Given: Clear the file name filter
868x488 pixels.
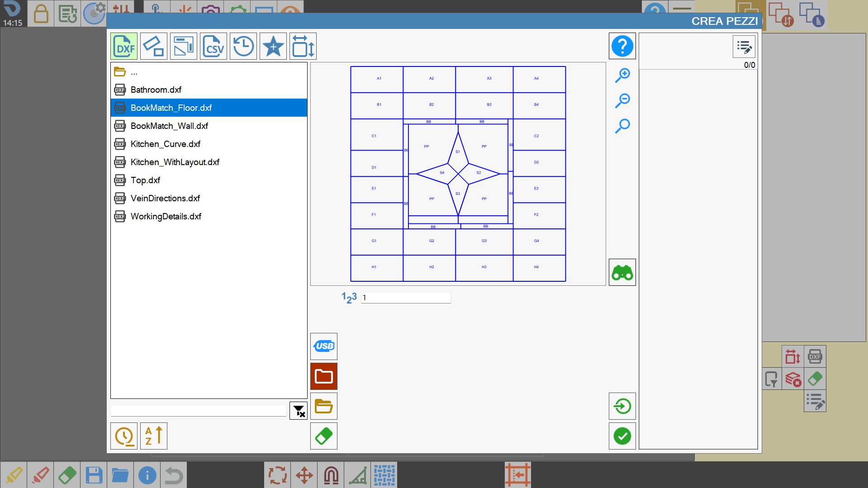Looking at the screenshot, I should click(299, 411).
